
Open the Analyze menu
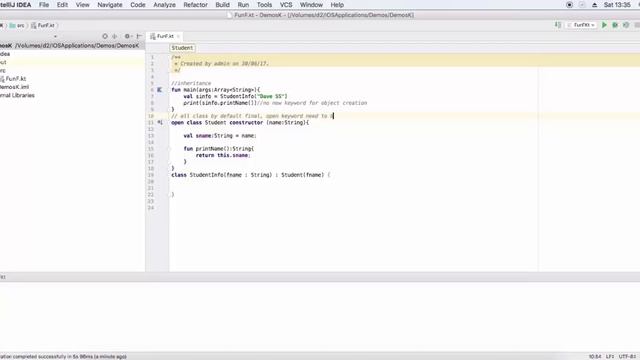coord(164,5)
